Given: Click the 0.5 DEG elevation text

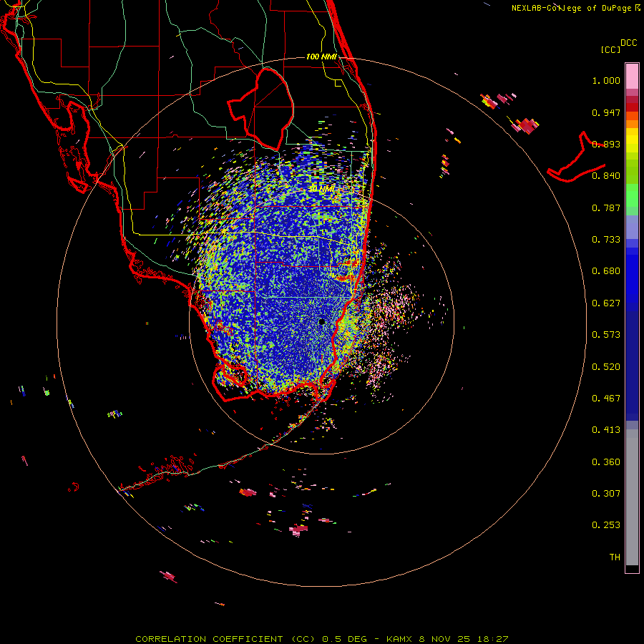Looking at the screenshot, I should pos(346,639).
